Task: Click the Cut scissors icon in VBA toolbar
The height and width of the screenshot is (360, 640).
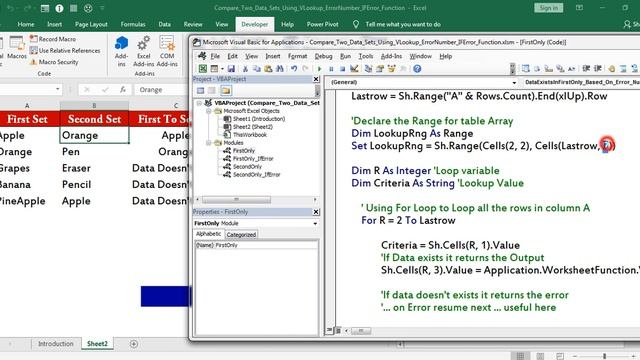Action: click(x=245, y=69)
